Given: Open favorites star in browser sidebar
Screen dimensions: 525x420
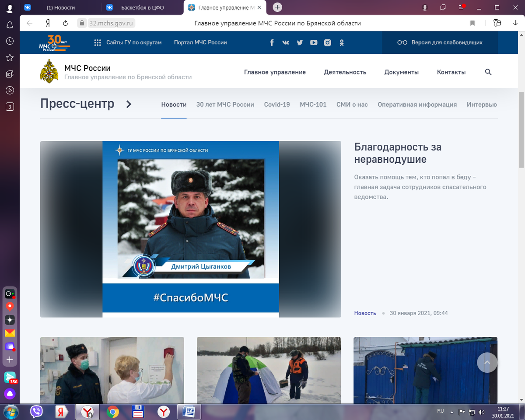Looking at the screenshot, I should (10, 58).
